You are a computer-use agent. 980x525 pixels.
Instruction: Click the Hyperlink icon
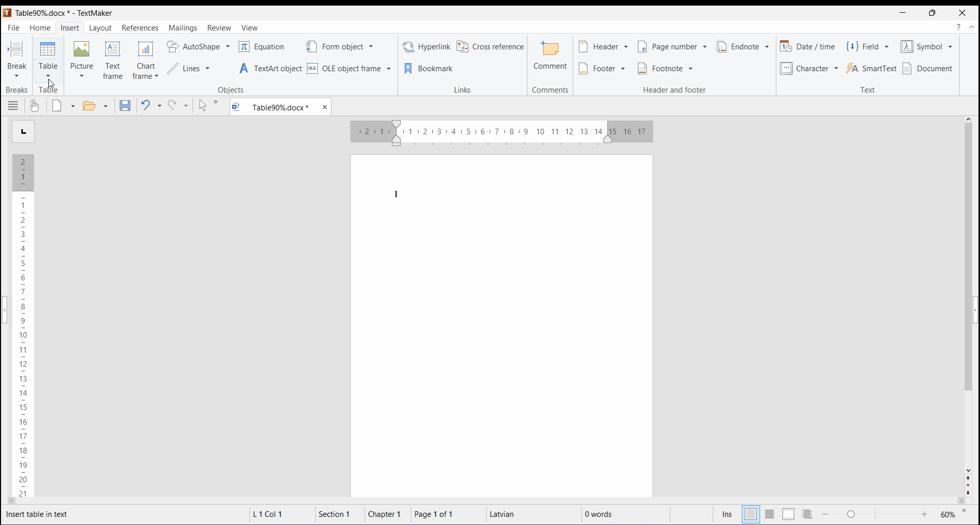click(x=408, y=47)
